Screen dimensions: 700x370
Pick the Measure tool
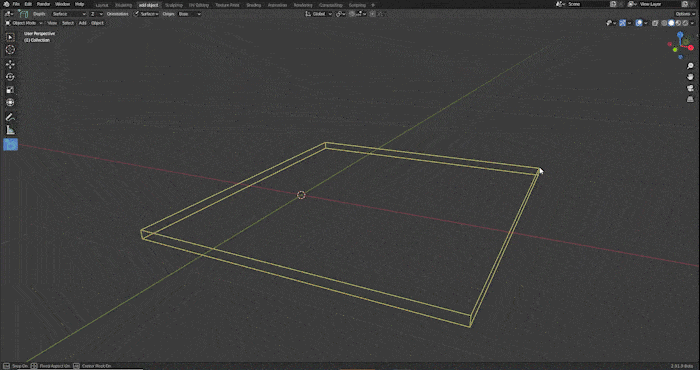point(10,130)
